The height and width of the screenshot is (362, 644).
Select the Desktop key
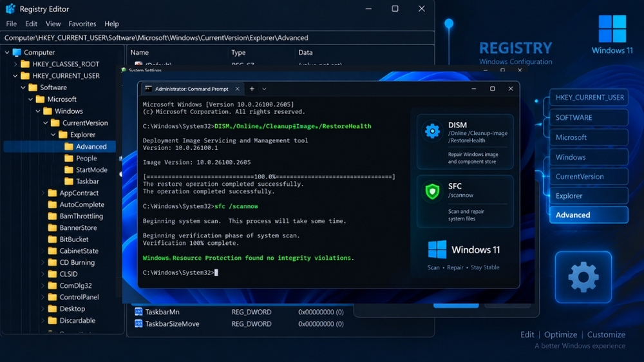click(72, 309)
